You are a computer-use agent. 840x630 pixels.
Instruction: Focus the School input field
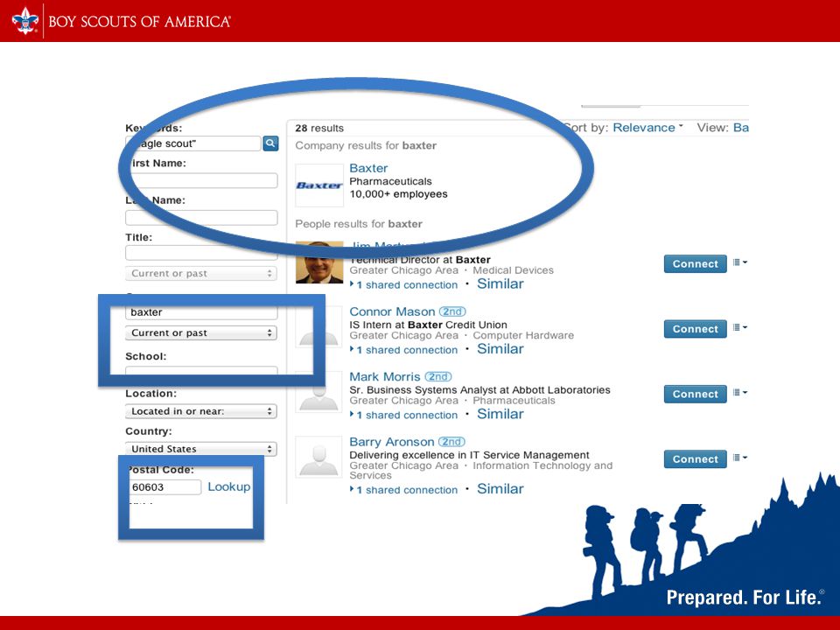click(201, 371)
